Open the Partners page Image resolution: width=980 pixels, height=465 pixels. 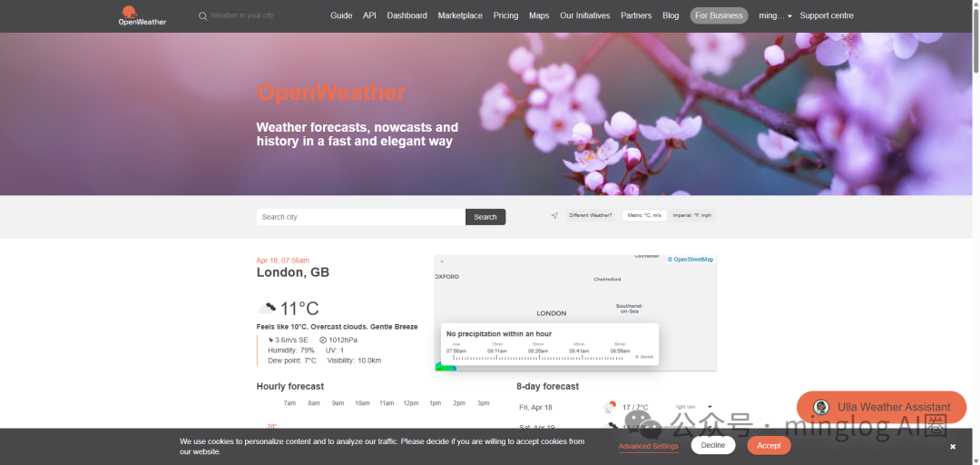(x=636, y=15)
